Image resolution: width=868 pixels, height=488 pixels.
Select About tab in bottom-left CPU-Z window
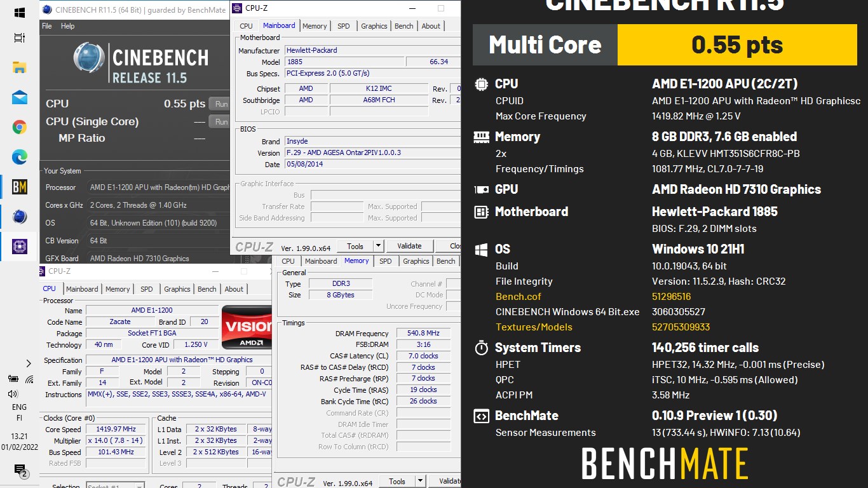[x=234, y=289]
